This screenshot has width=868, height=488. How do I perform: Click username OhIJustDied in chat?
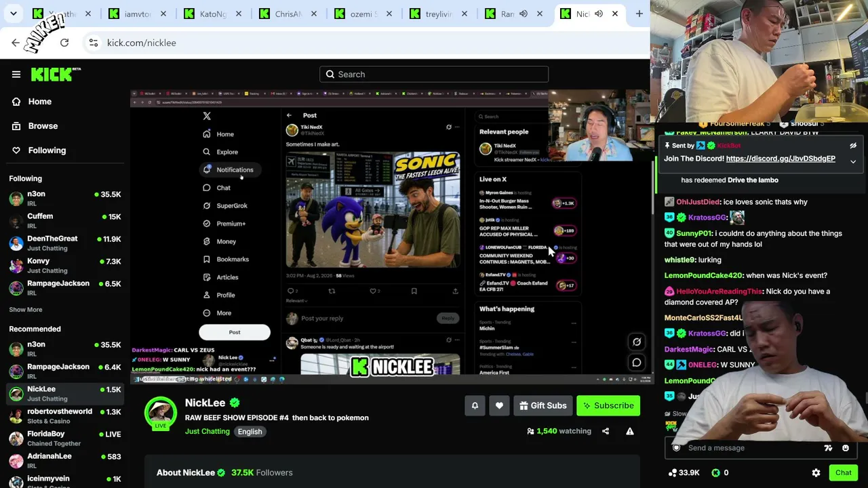(698, 202)
